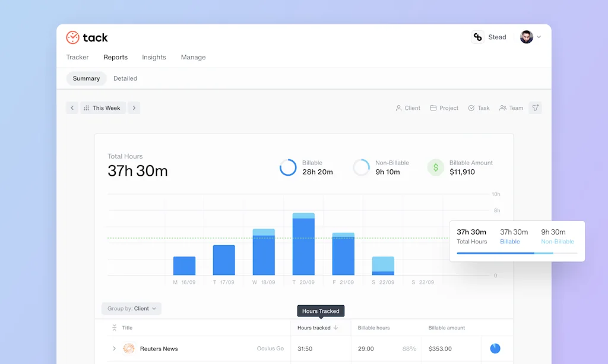Click the green dollar Billable Amount icon

(435, 167)
